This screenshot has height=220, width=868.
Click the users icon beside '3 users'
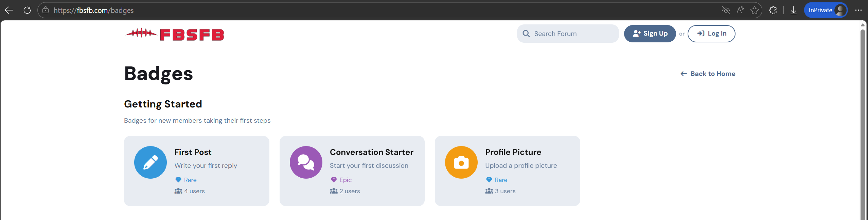(x=489, y=191)
